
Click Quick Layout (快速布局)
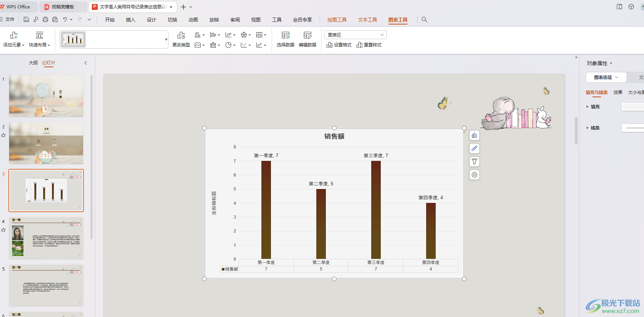39,39
